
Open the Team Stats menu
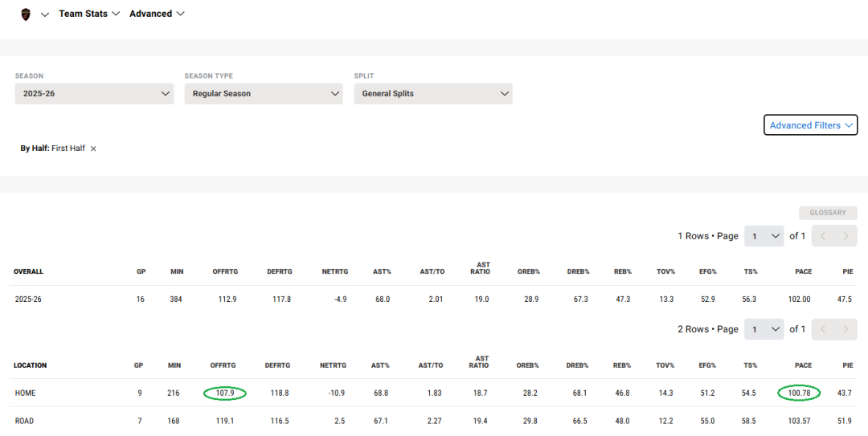89,14
